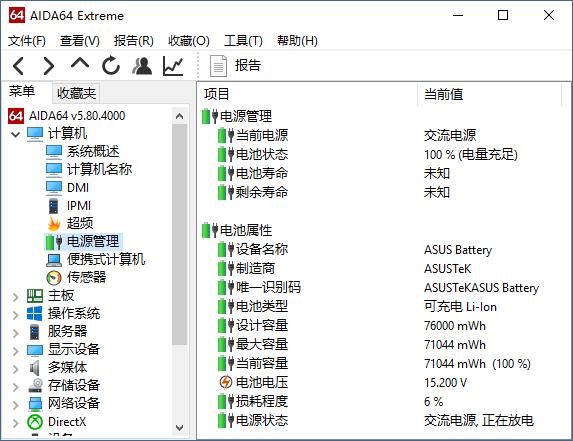This screenshot has width=573, height=441.
Task: Switch to the 收藏夹 tab
Action: point(76,93)
